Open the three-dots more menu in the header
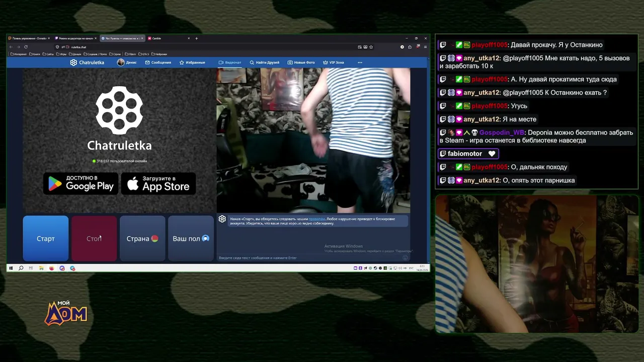 pyautogui.click(x=360, y=62)
